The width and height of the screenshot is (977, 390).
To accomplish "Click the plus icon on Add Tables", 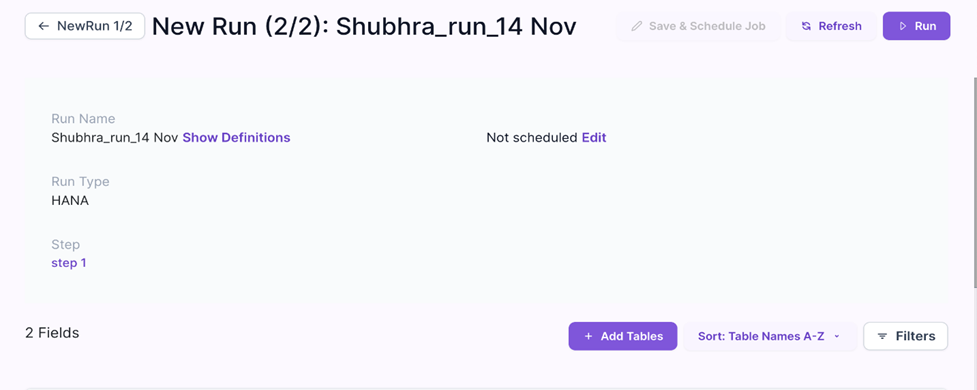I will pyautogui.click(x=588, y=336).
